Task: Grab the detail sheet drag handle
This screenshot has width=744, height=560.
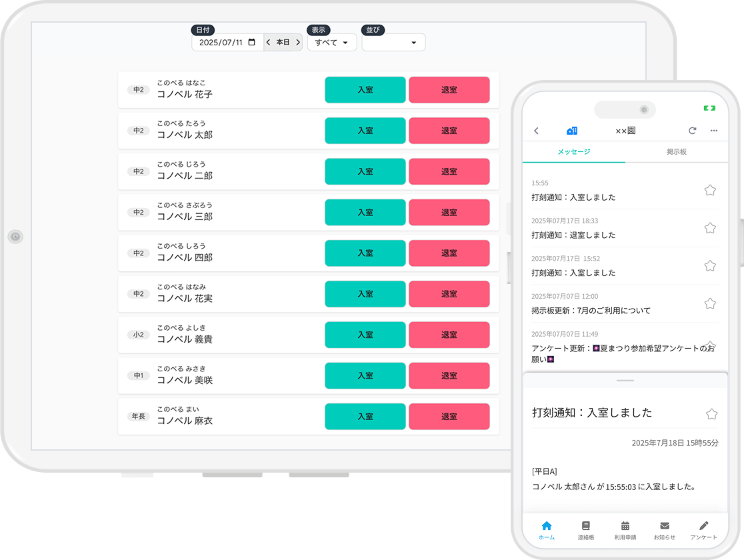Action: coord(625,381)
